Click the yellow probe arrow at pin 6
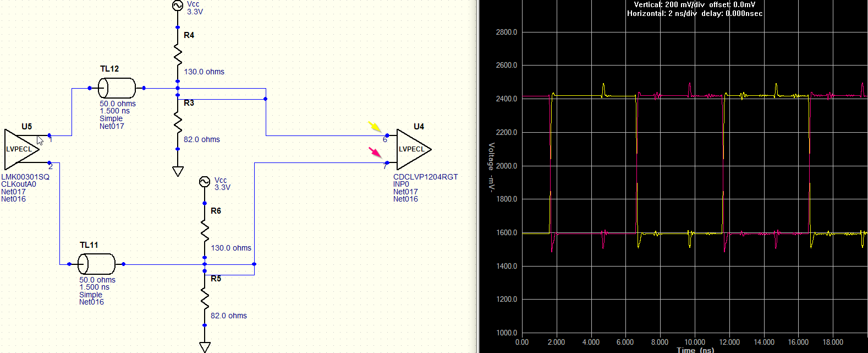This screenshot has height=353, width=868. 375,127
